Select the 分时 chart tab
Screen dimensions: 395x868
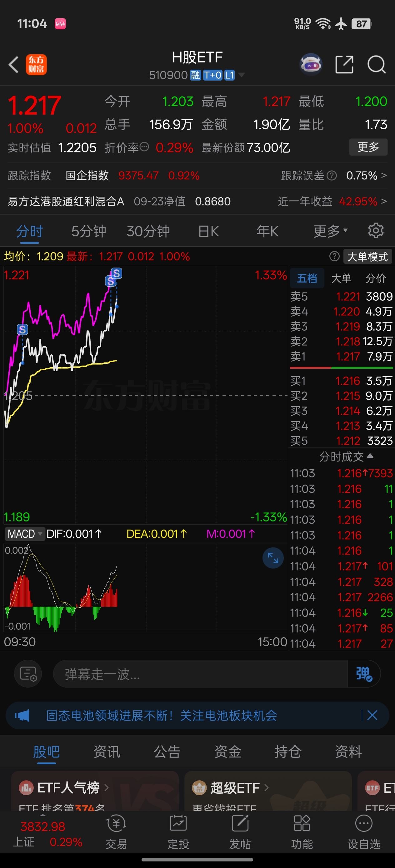click(x=30, y=231)
